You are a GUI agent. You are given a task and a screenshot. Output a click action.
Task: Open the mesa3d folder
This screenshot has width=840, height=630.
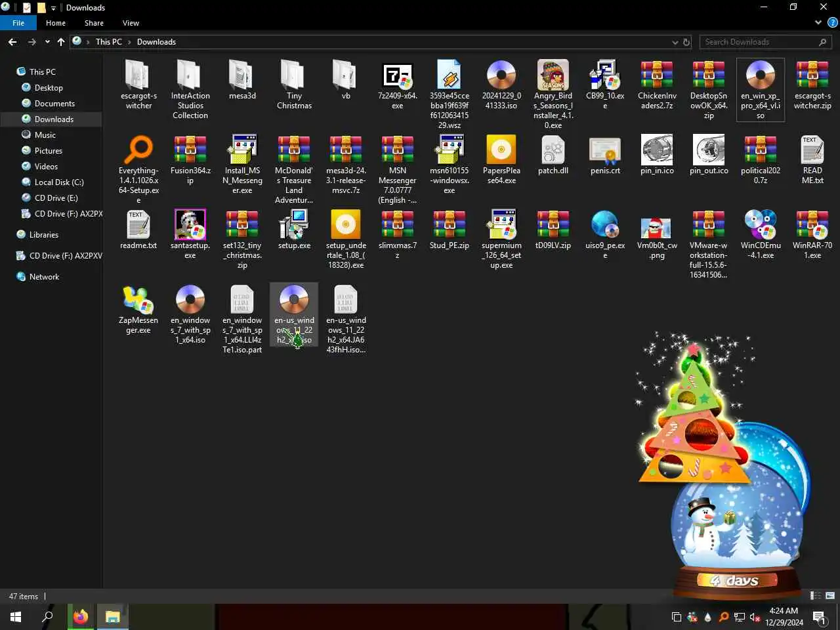coord(242,79)
